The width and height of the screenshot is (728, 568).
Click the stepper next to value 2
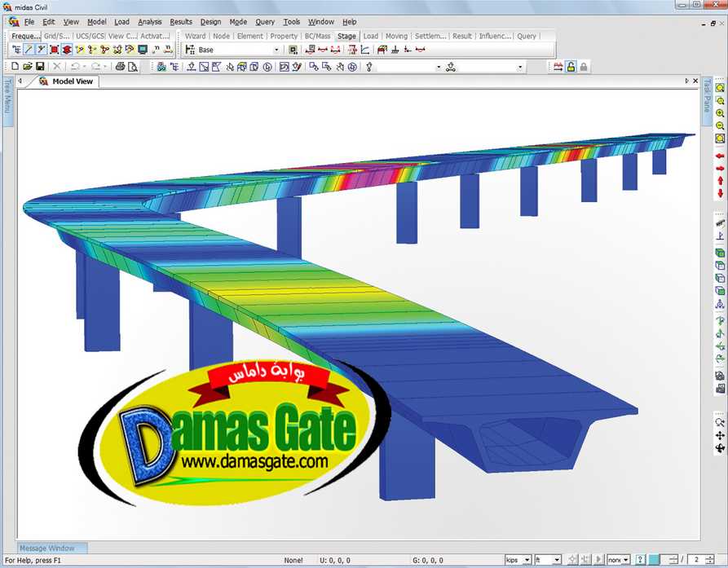click(709, 560)
